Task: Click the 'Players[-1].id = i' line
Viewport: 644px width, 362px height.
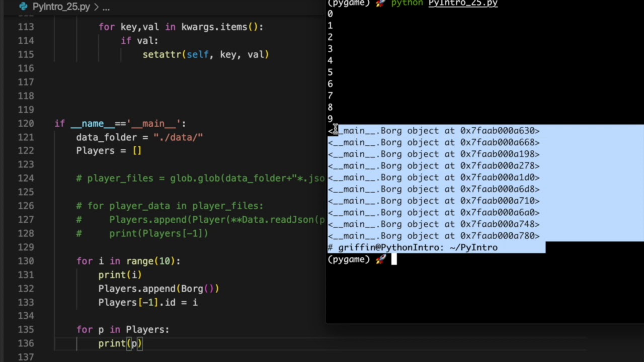Action: tap(148, 302)
